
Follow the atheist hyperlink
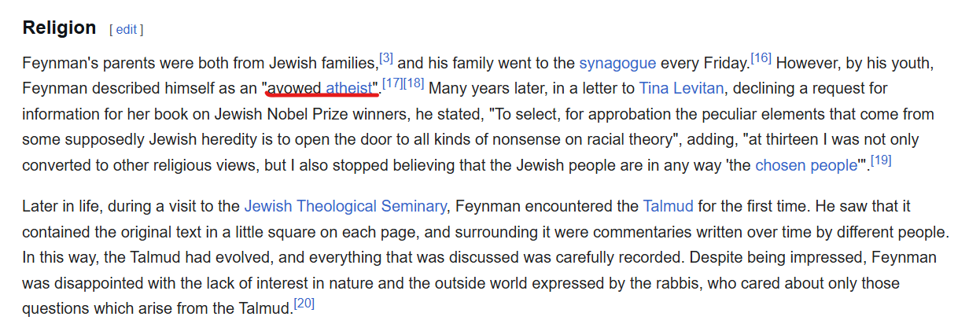pyautogui.click(x=348, y=88)
